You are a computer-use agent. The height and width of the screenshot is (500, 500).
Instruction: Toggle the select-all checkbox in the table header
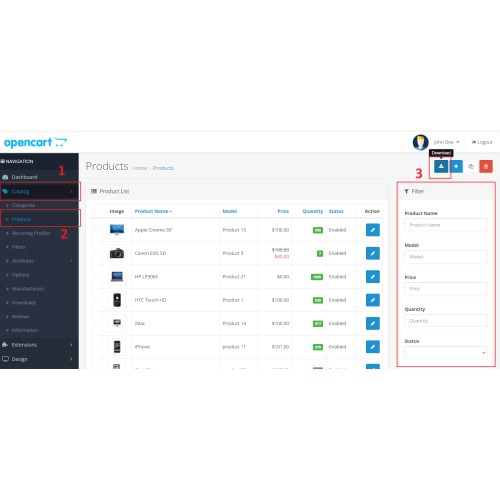point(97,211)
